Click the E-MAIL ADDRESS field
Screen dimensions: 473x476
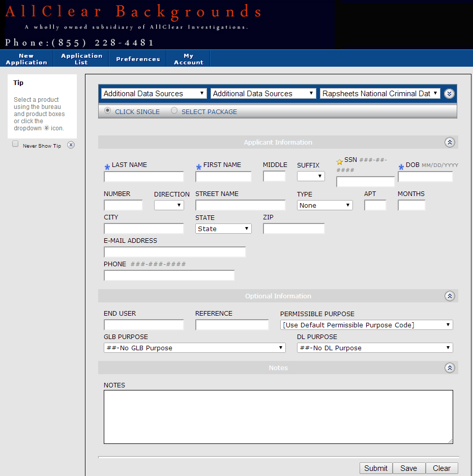[x=174, y=252]
